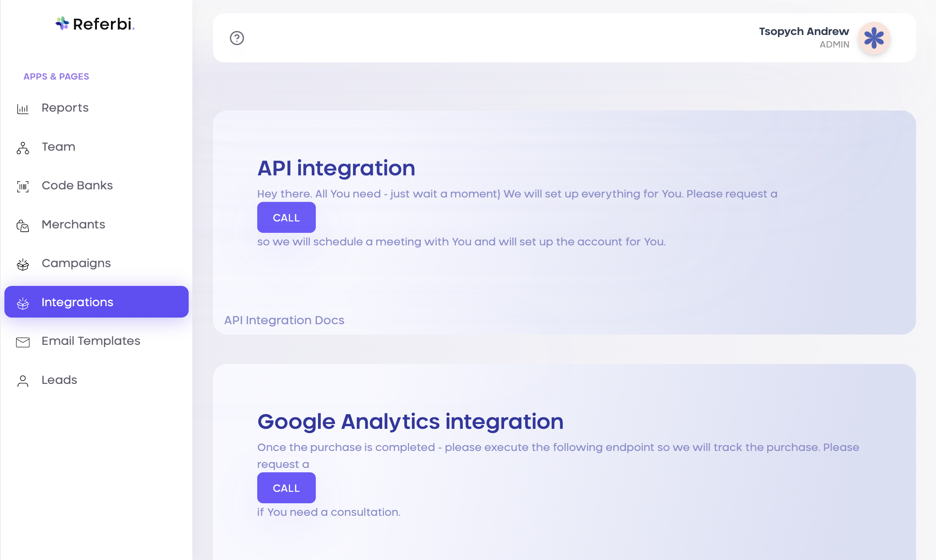Open the Tsopych Andrew avatar flower image

point(874,38)
